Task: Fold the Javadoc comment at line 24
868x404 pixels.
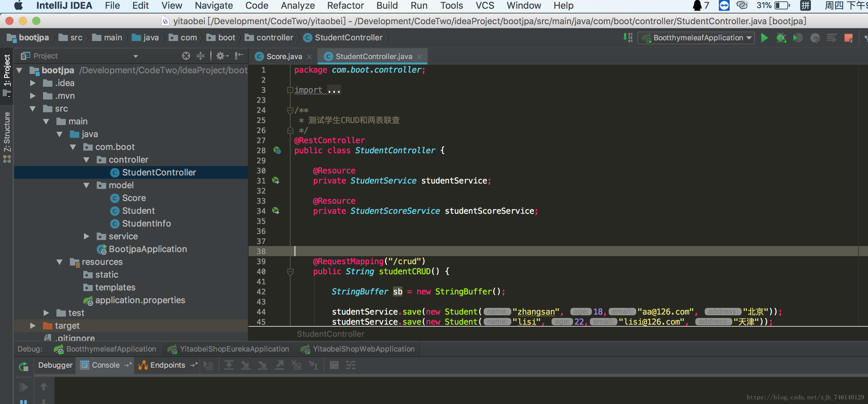Action: click(290, 110)
